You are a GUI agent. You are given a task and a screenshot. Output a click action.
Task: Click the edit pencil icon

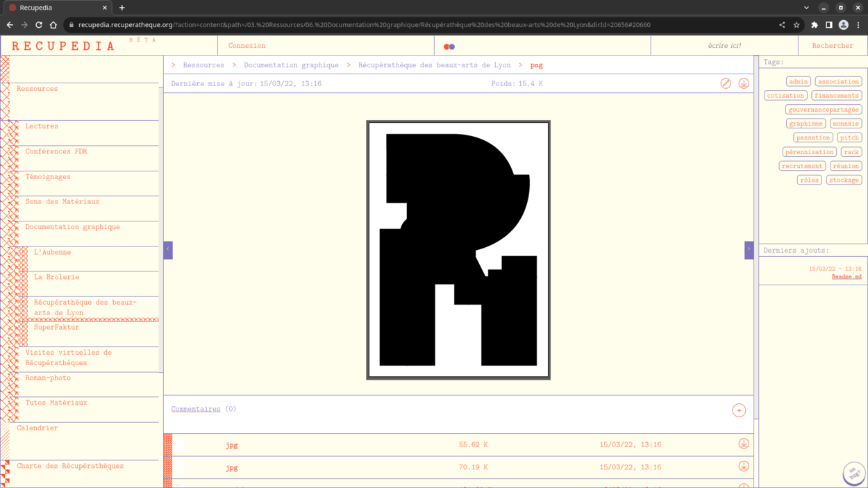pos(726,83)
